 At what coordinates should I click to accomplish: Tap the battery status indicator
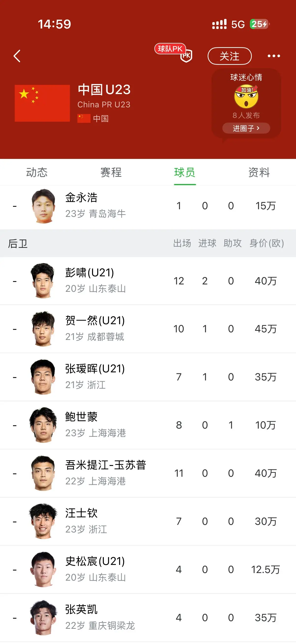(259, 24)
